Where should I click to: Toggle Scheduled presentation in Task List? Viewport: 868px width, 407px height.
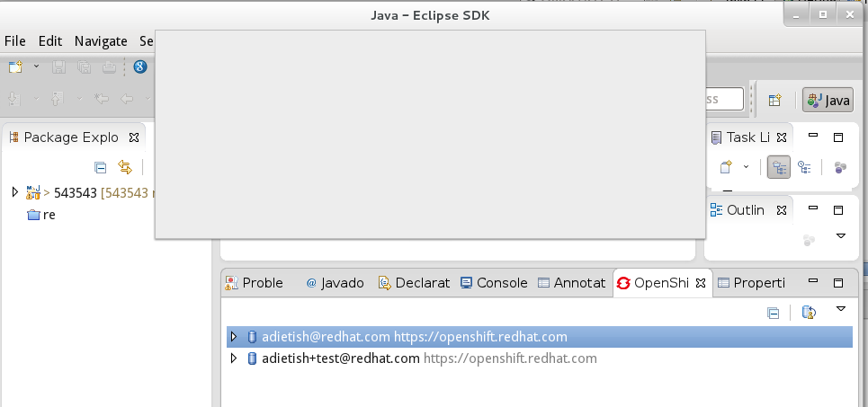pyautogui.click(x=804, y=167)
